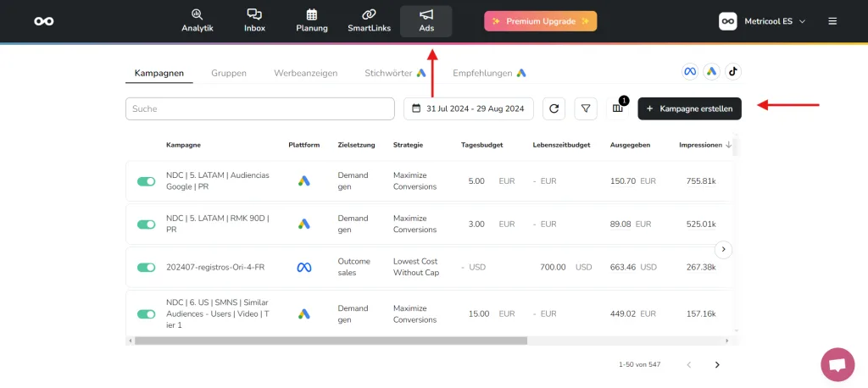Image resolution: width=868 pixels, height=388 pixels.
Task: Open the Inbox section
Action: point(254,20)
